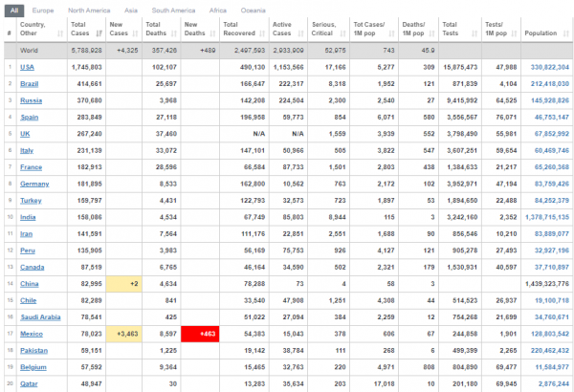Screen dimensions: 574x392
Task: Click Brazil's population figure link
Action: click(x=550, y=84)
